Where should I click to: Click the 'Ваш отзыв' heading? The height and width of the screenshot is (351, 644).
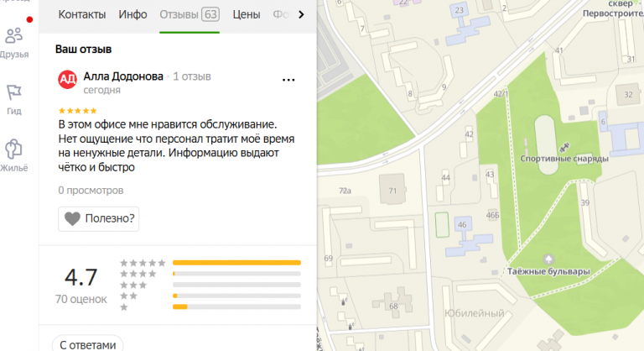(x=83, y=50)
